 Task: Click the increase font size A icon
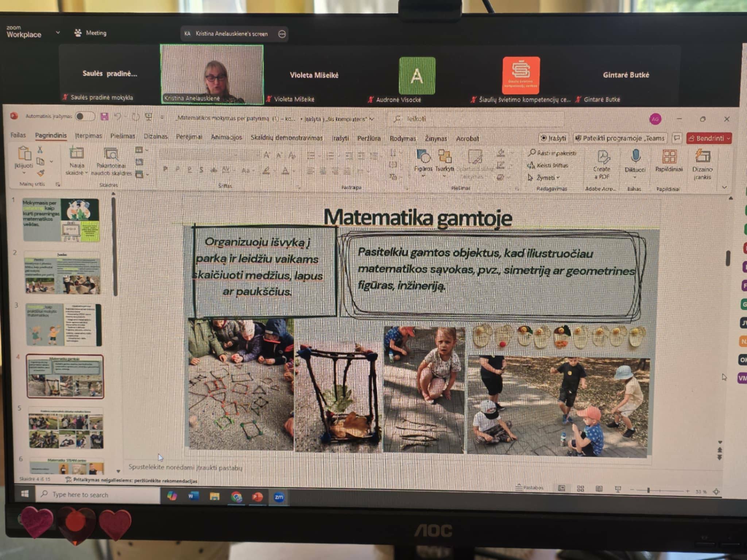267,155
